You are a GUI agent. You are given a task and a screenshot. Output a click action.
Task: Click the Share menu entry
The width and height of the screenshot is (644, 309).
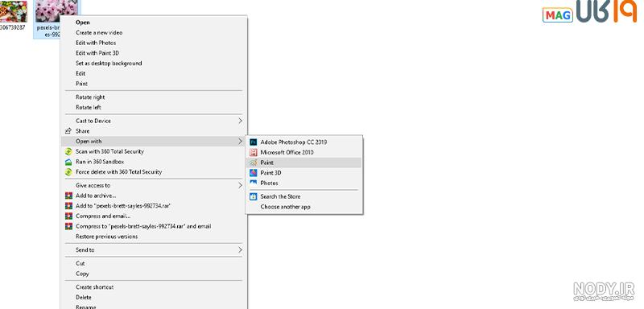coord(83,131)
